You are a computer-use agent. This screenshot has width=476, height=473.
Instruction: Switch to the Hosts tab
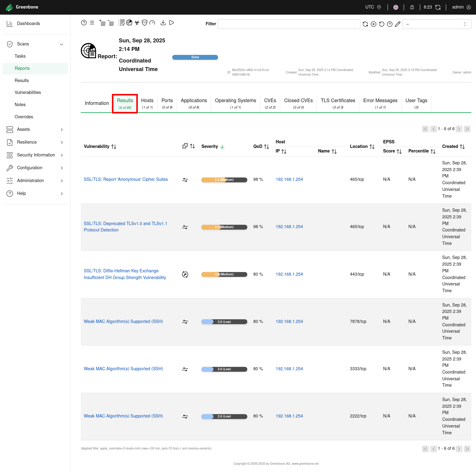click(x=147, y=103)
